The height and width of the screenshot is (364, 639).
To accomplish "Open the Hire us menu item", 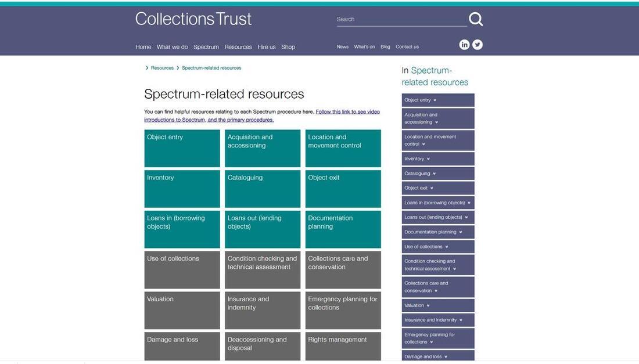I will click(267, 47).
